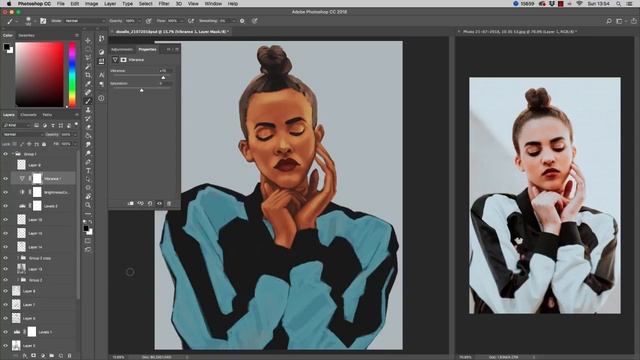
Task: Open the Filter menu
Action: (x=164, y=4)
